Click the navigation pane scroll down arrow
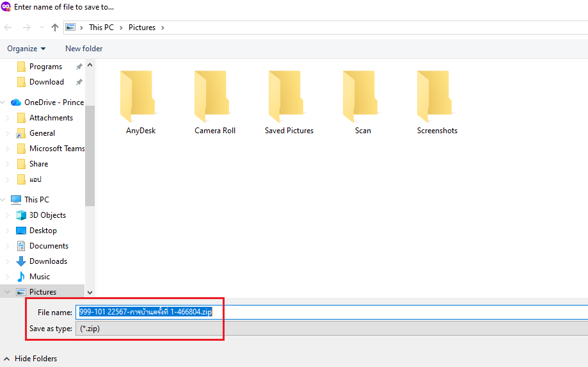588x367 pixels. 90,292
